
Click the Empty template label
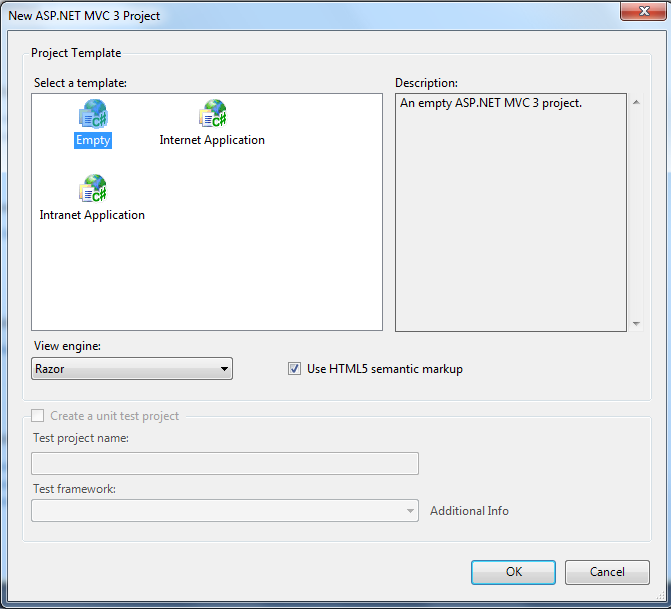[x=93, y=140]
